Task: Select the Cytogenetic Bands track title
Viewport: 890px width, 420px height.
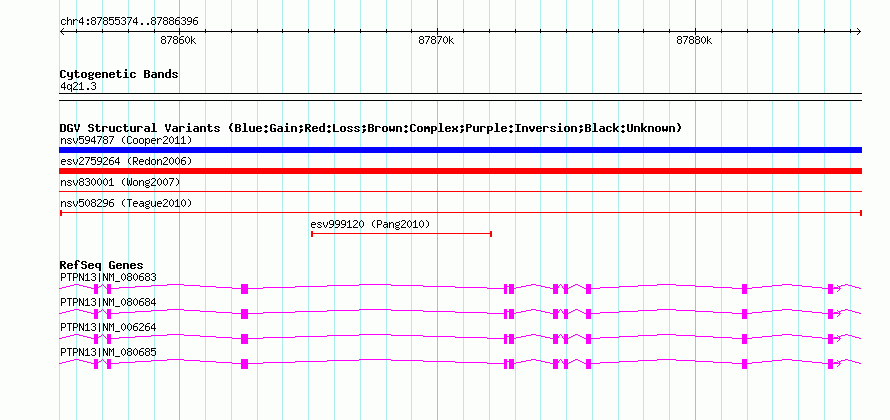Action: pyautogui.click(x=119, y=74)
